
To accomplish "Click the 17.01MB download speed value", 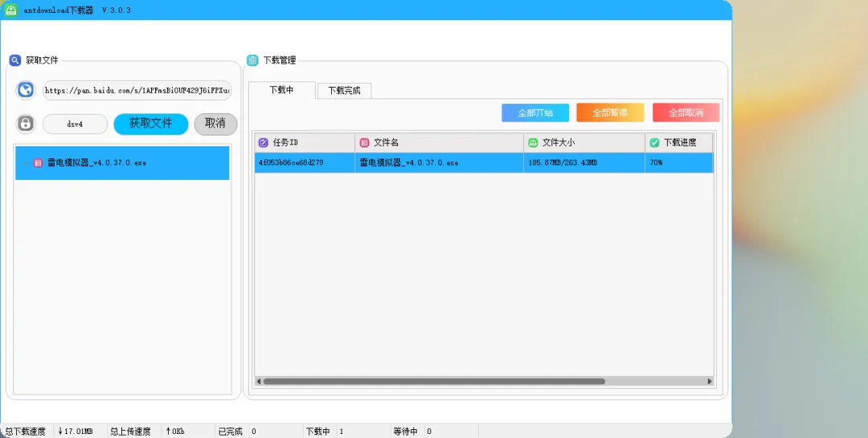I will click(79, 432).
